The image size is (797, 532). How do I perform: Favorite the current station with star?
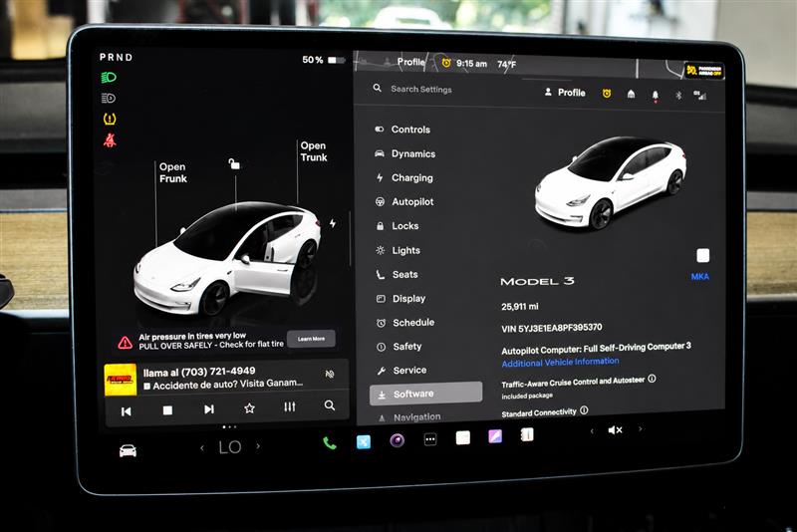point(249,408)
